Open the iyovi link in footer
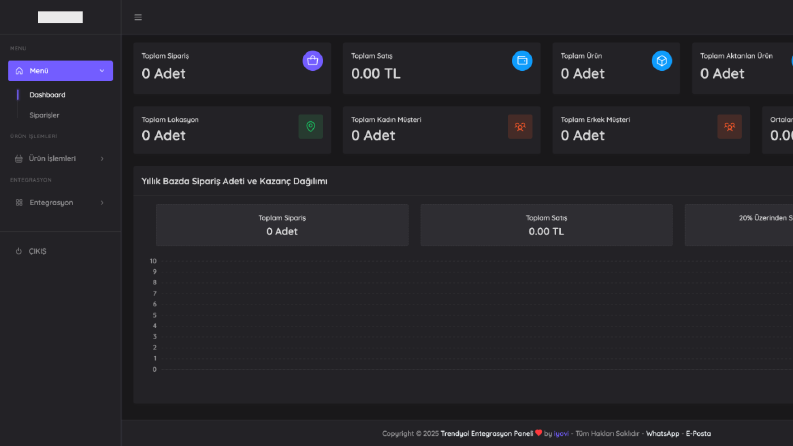This screenshot has height=446, width=793. click(x=561, y=433)
